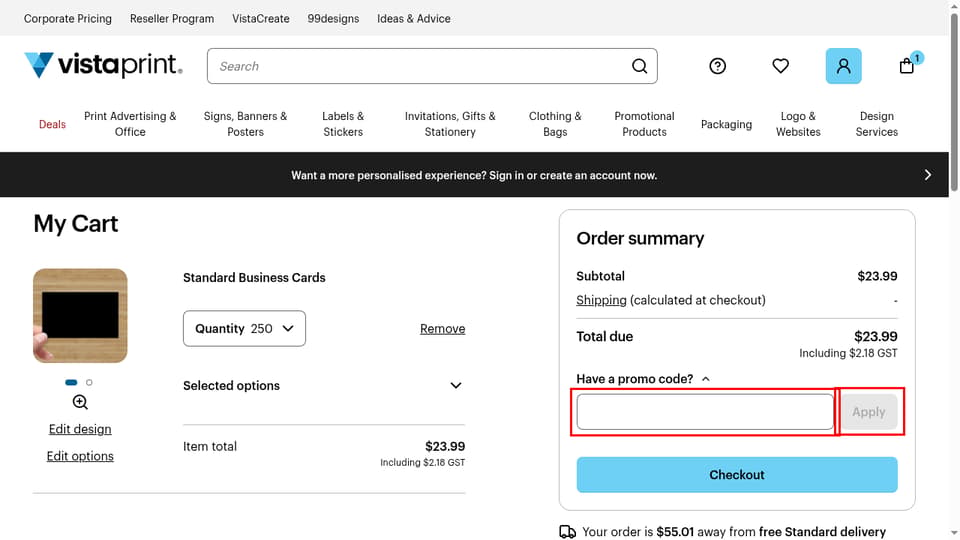Viewport: 960px width, 540px height.
Task: Open the Ideas & Advice link
Action: pos(414,18)
